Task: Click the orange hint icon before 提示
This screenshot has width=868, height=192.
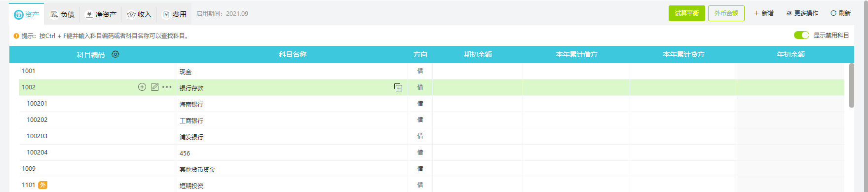Action: [16, 36]
